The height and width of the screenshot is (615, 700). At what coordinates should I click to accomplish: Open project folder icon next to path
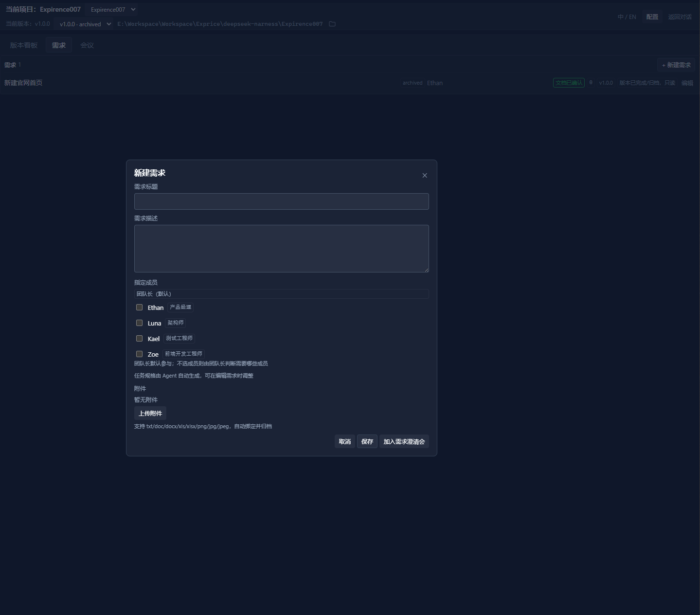tap(332, 24)
